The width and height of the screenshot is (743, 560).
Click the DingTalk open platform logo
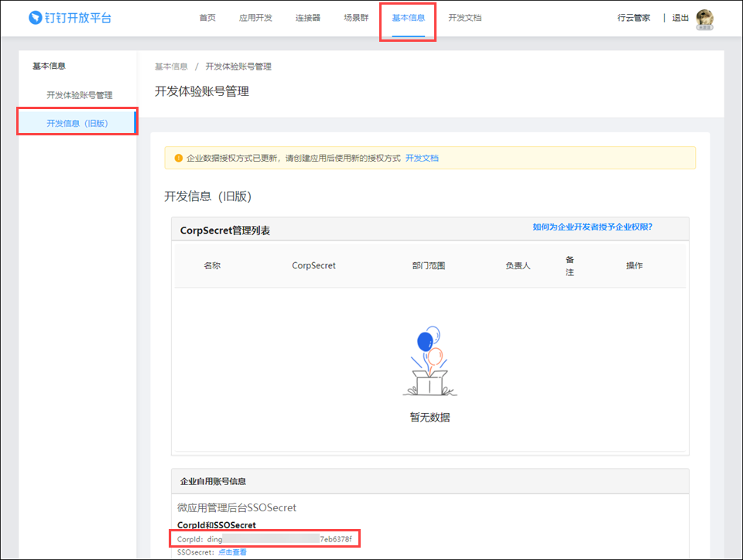coord(70,17)
